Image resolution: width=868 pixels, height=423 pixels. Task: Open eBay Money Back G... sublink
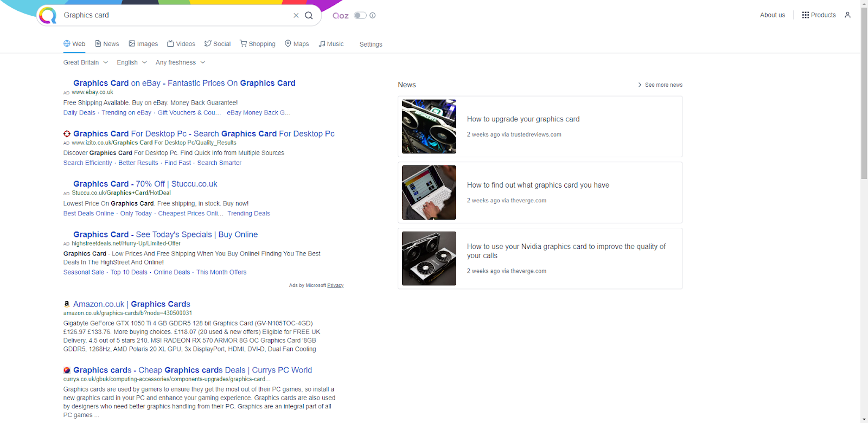click(x=259, y=113)
